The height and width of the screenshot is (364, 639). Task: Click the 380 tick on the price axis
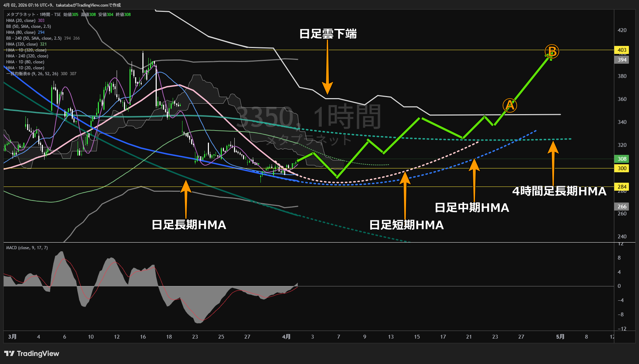(x=622, y=76)
